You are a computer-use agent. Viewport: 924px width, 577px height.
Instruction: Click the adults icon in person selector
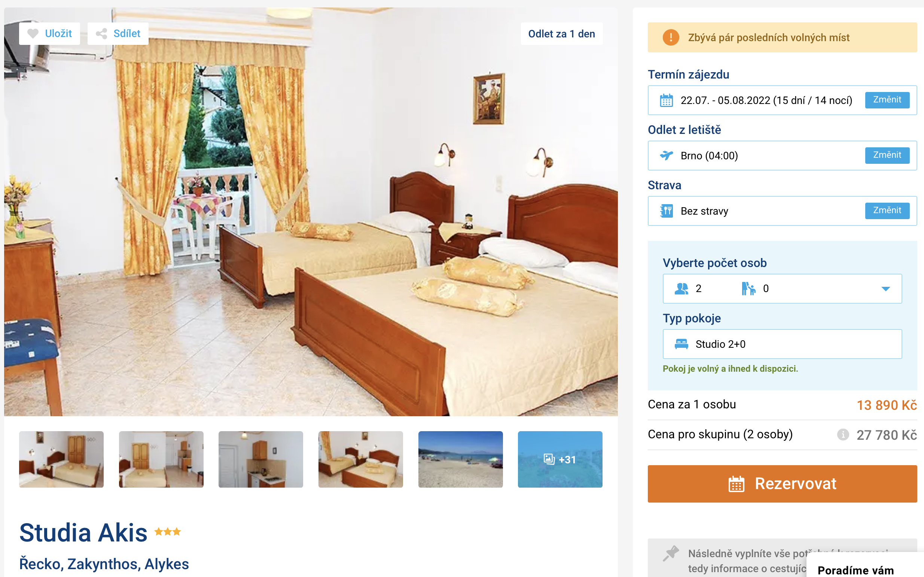681,289
